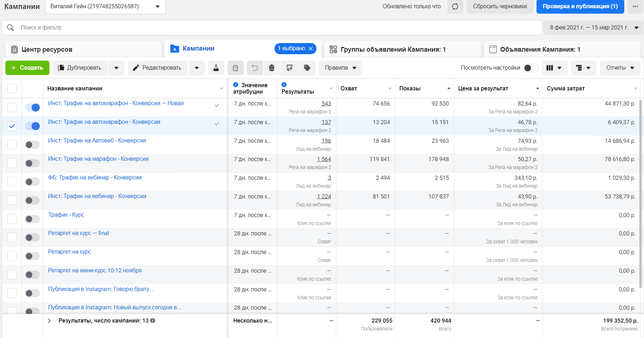Image resolution: width=644 pixels, height=338 pixels.
Task: Click info icon beside Значение атрибуции
Action: pos(235,85)
